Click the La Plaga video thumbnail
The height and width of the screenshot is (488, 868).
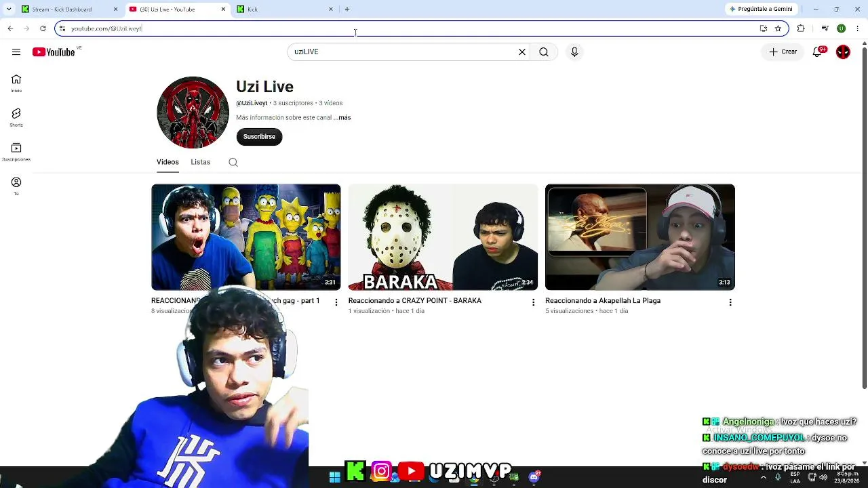coord(640,237)
